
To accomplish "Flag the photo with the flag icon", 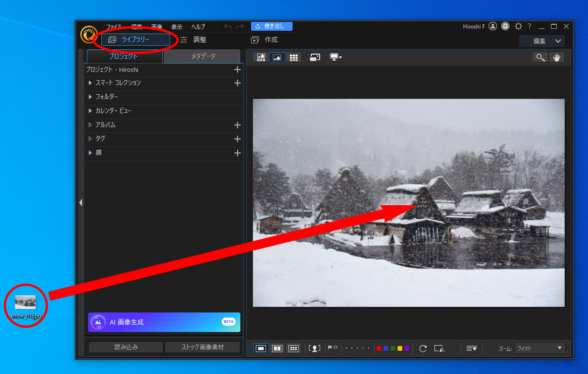I will 329,348.
